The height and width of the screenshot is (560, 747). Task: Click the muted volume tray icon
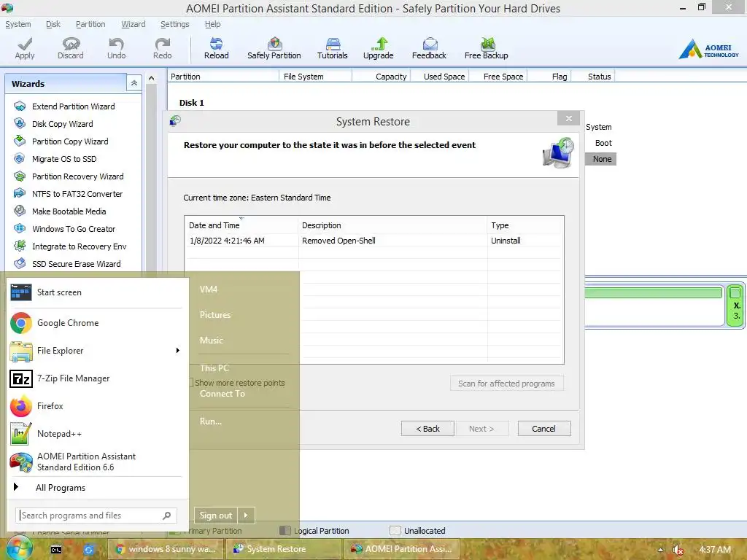[678, 550]
